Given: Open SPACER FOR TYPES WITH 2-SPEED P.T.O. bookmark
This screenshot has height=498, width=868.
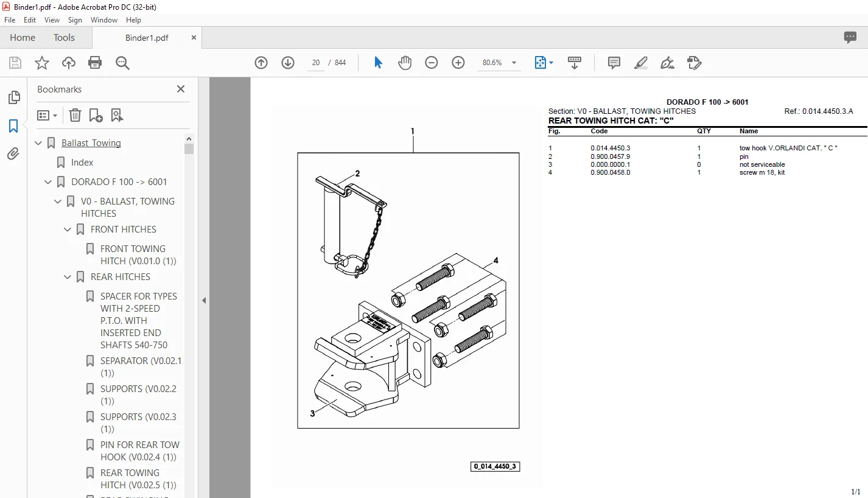Looking at the screenshot, I should 139,321.
